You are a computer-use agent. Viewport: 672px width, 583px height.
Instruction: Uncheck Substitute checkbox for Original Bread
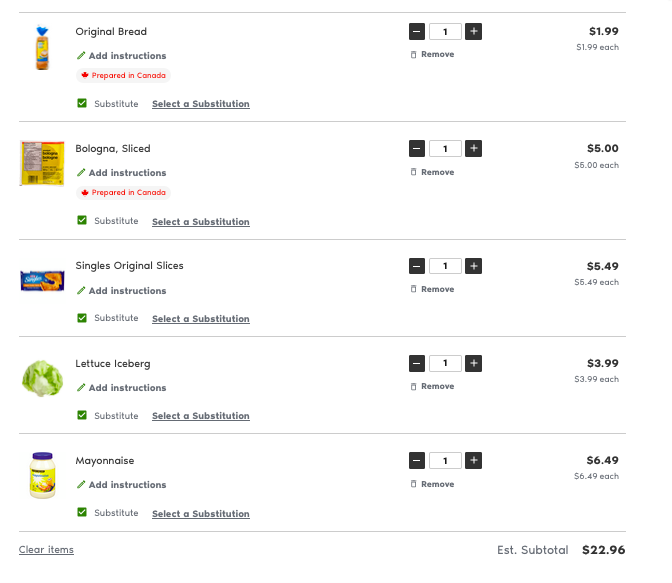pos(82,103)
